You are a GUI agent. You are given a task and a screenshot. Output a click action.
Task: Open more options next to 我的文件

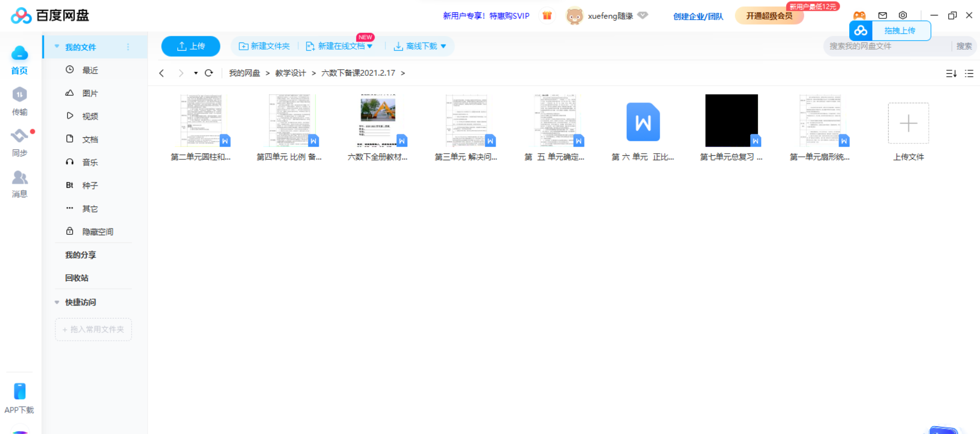point(128,47)
